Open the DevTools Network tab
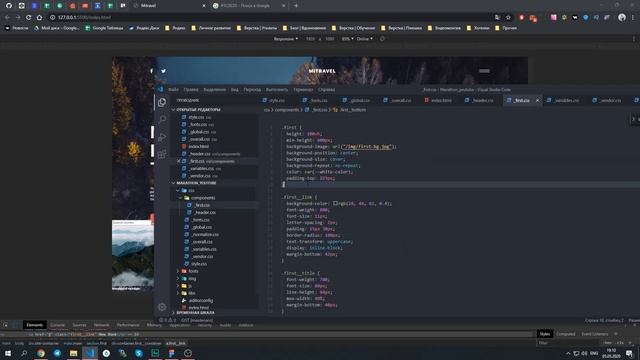This screenshot has height=360, width=640. (x=101, y=325)
